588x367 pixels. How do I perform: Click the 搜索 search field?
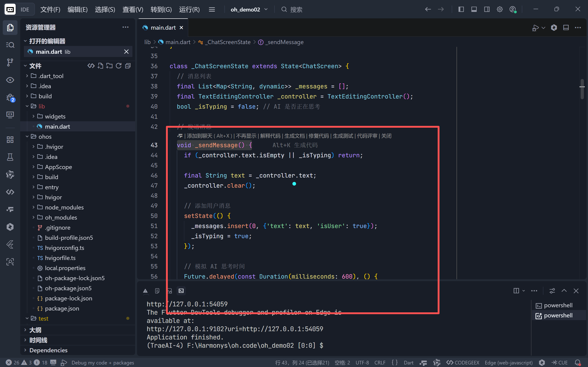(296, 9)
